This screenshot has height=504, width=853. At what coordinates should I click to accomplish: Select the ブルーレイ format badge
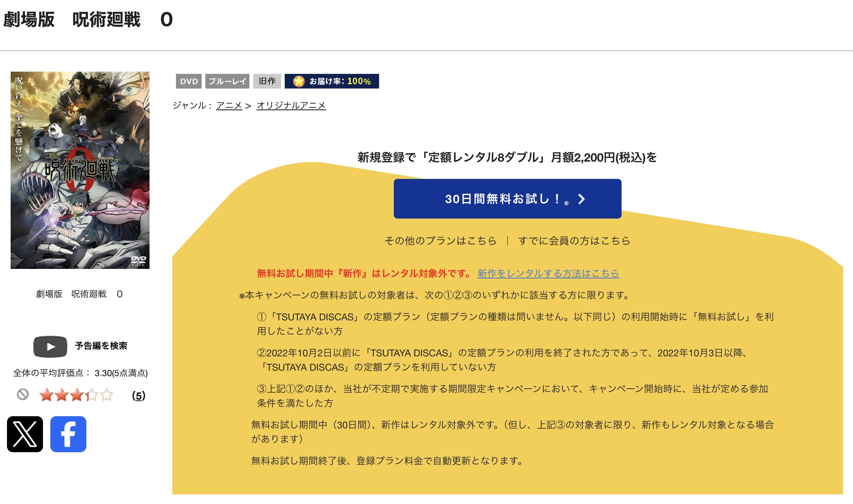(x=228, y=81)
